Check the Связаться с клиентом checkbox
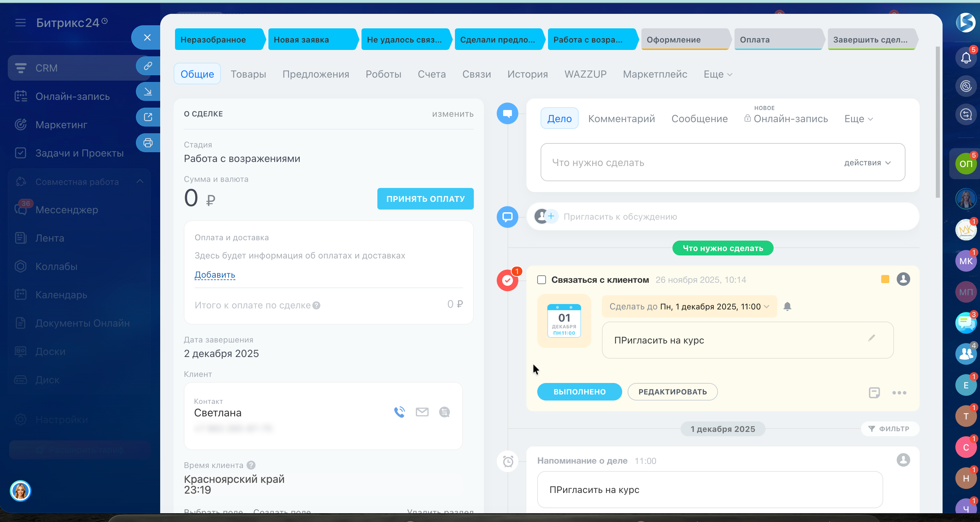 pos(541,280)
